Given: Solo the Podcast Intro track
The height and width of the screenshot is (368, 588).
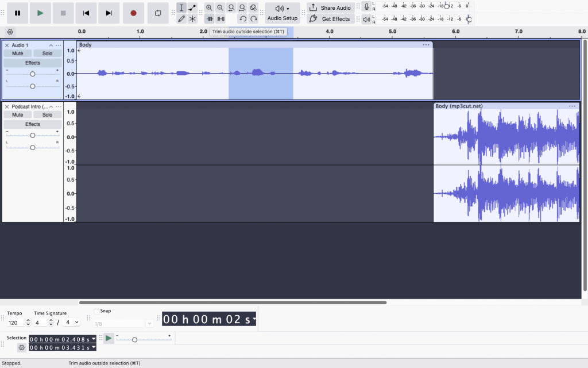Looking at the screenshot, I should click(x=47, y=115).
